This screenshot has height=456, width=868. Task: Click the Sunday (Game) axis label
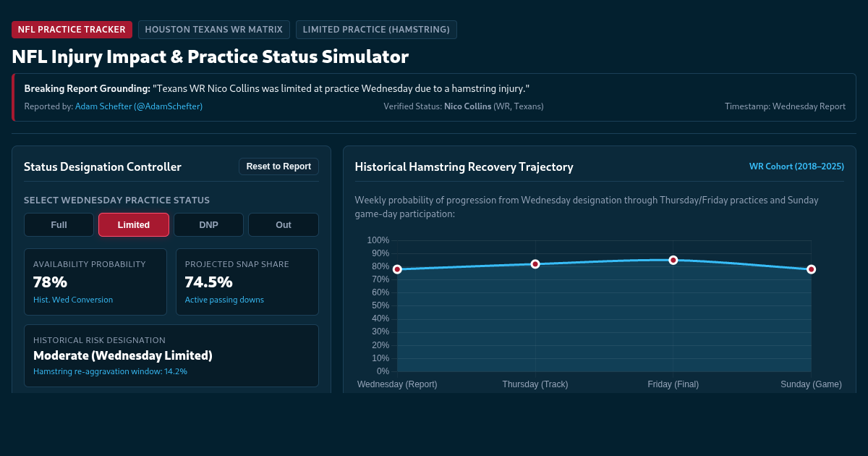(x=811, y=384)
